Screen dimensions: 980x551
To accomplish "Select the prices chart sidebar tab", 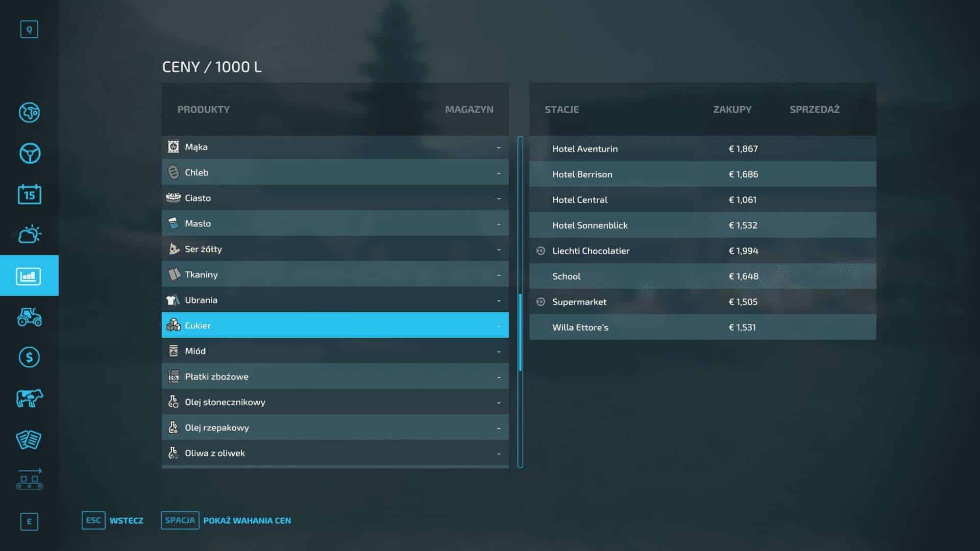I will [x=29, y=276].
